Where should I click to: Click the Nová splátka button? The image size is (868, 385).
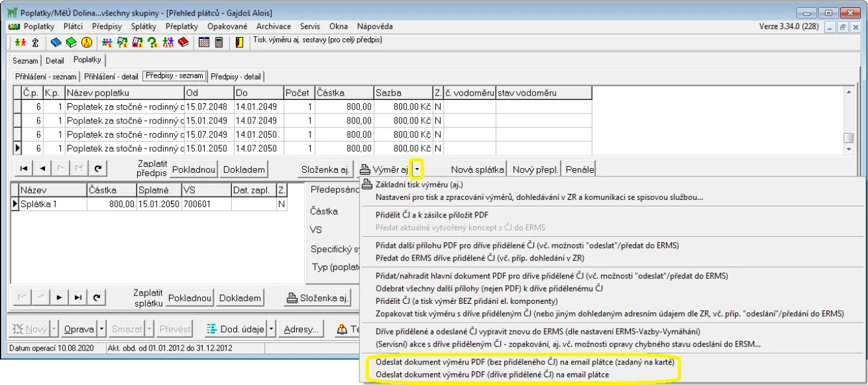478,169
